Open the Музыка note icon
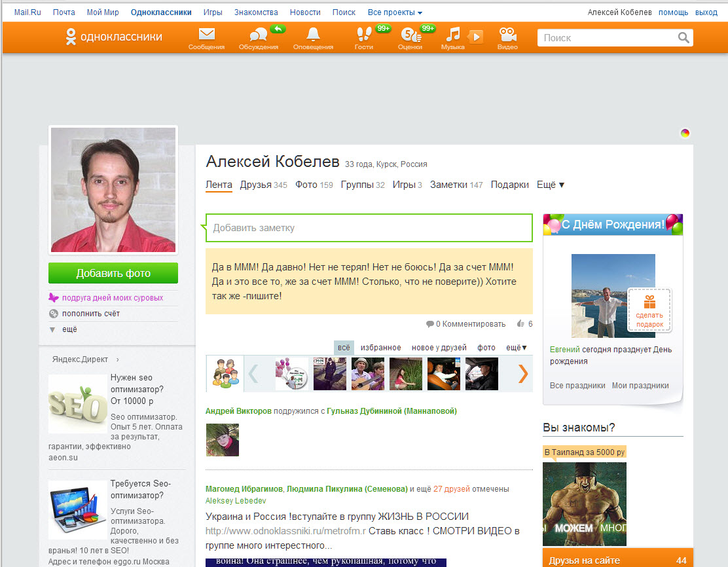 (452, 34)
